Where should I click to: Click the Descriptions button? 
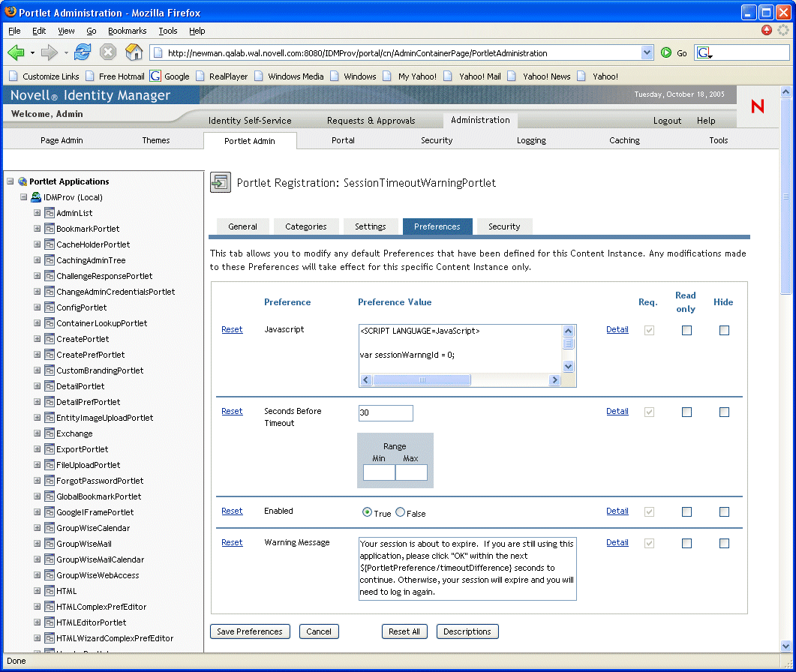(x=467, y=631)
